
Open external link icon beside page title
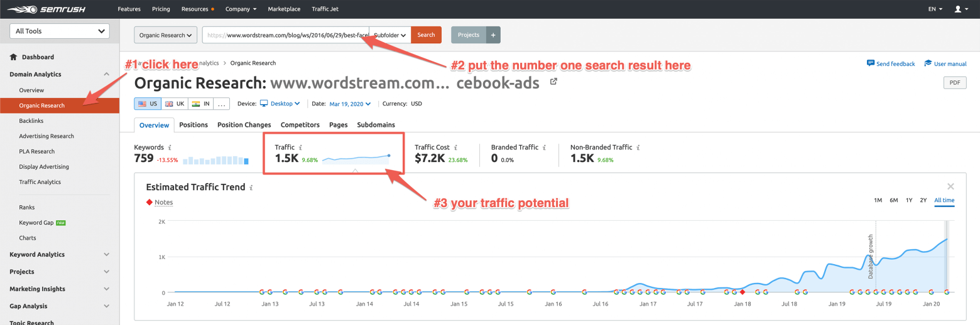coord(553,82)
